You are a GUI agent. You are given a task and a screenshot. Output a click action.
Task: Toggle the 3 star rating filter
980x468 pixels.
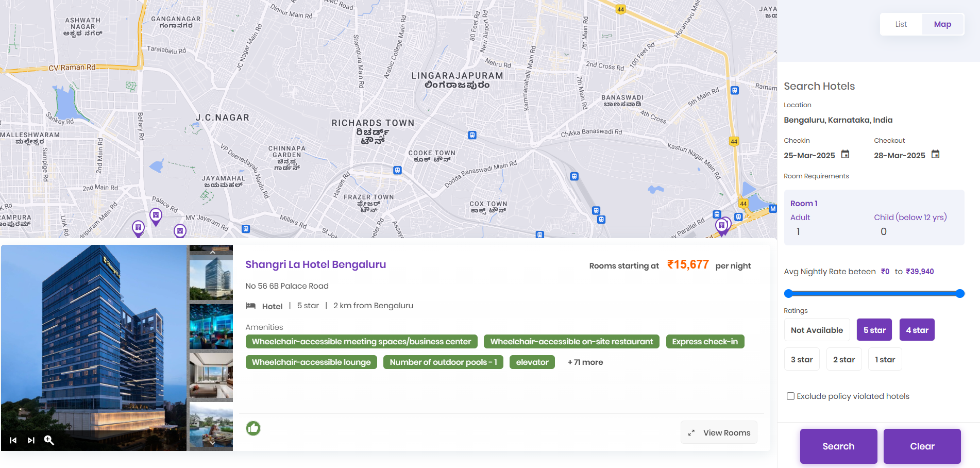tap(802, 359)
